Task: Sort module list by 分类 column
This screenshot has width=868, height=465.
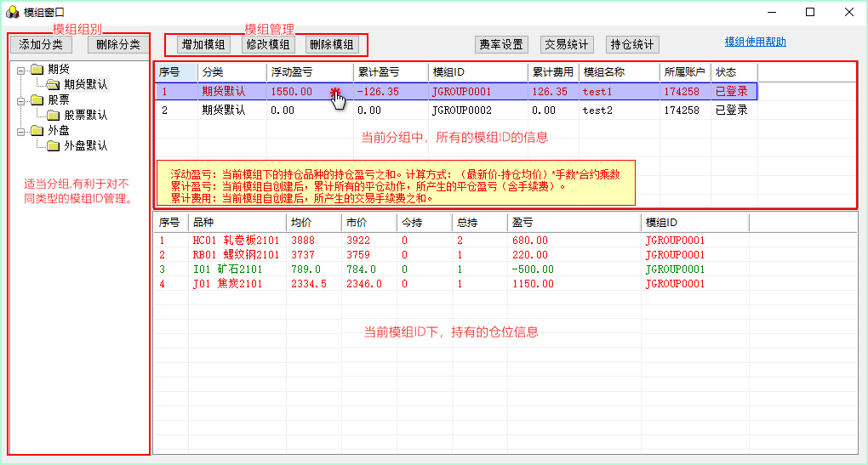Action: click(x=232, y=72)
